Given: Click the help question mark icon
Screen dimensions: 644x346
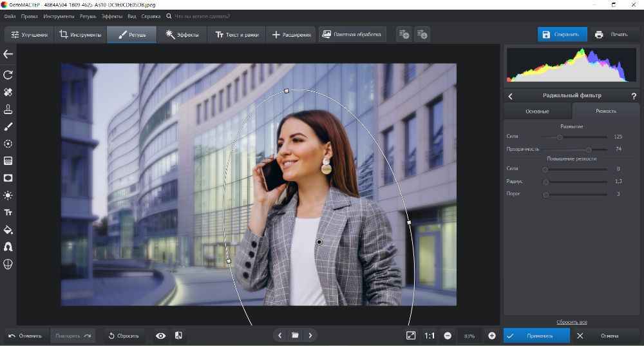Looking at the screenshot, I should click(634, 96).
